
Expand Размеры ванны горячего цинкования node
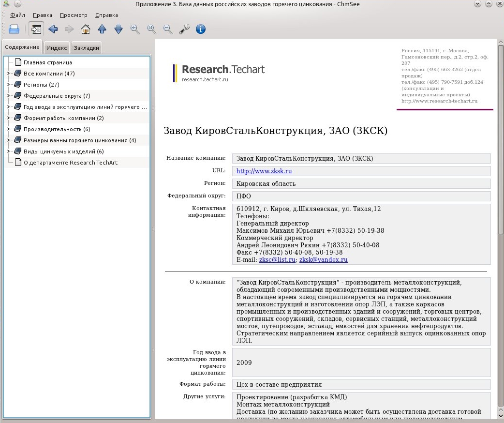click(8, 140)
